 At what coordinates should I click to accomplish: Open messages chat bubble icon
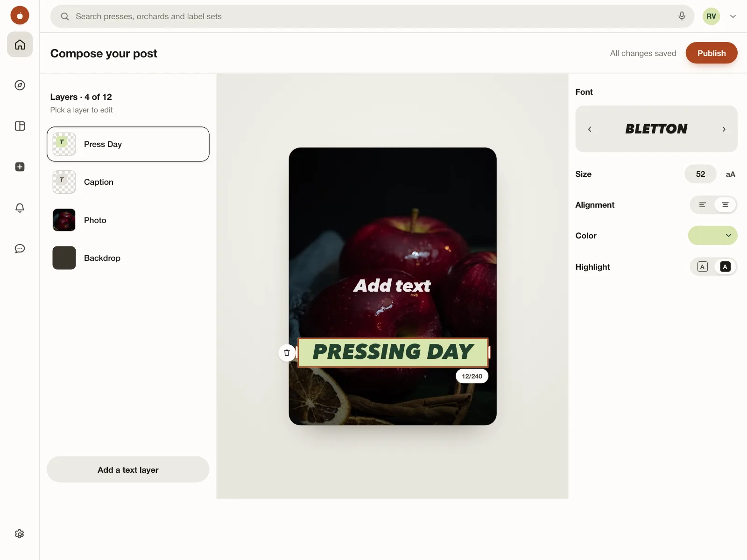coord(20,249)
